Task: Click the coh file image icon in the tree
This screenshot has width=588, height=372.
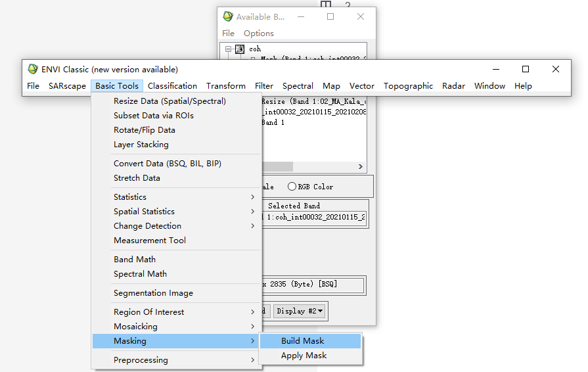Action: click(x=240, y=49)
